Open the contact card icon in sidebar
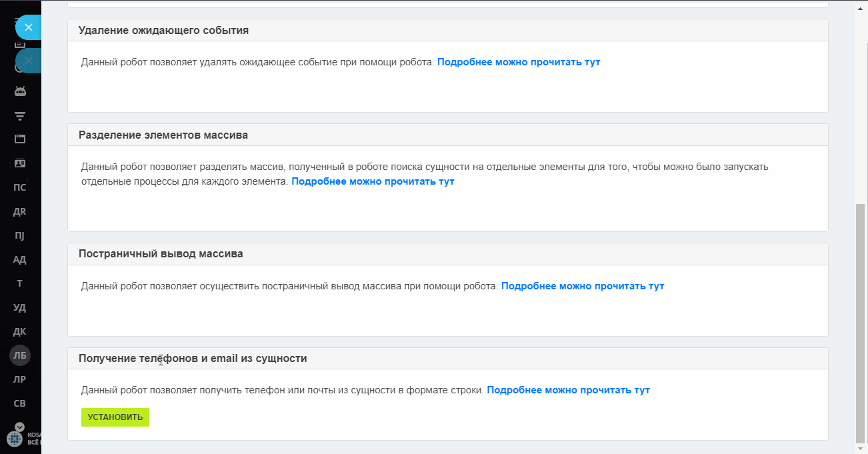 [x=20, y=163]
